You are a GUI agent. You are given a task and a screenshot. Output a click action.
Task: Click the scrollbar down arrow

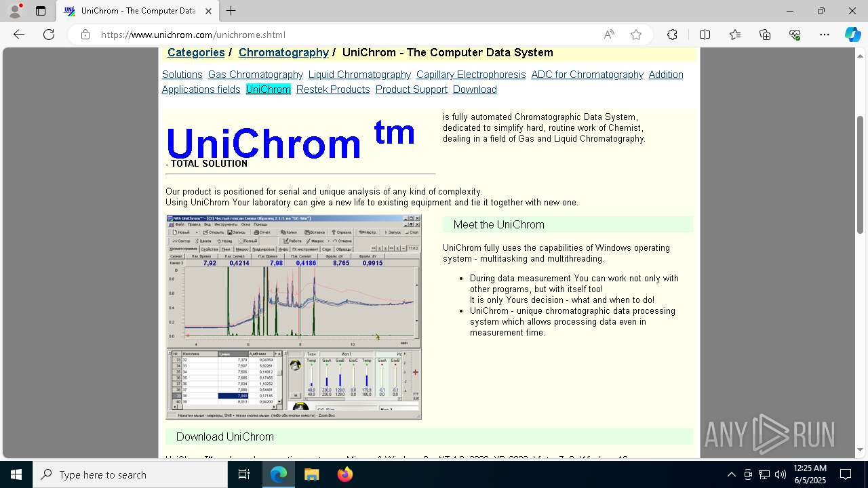click(x=860, y=449)
